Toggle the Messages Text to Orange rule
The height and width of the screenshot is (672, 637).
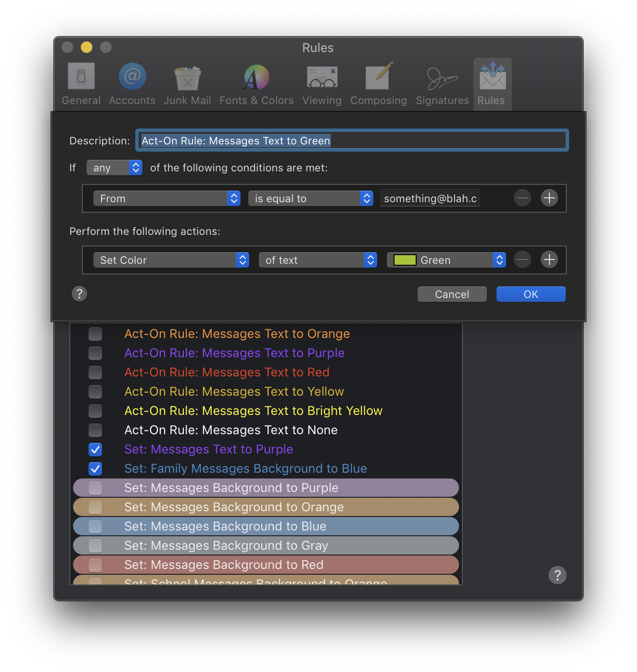95,334
